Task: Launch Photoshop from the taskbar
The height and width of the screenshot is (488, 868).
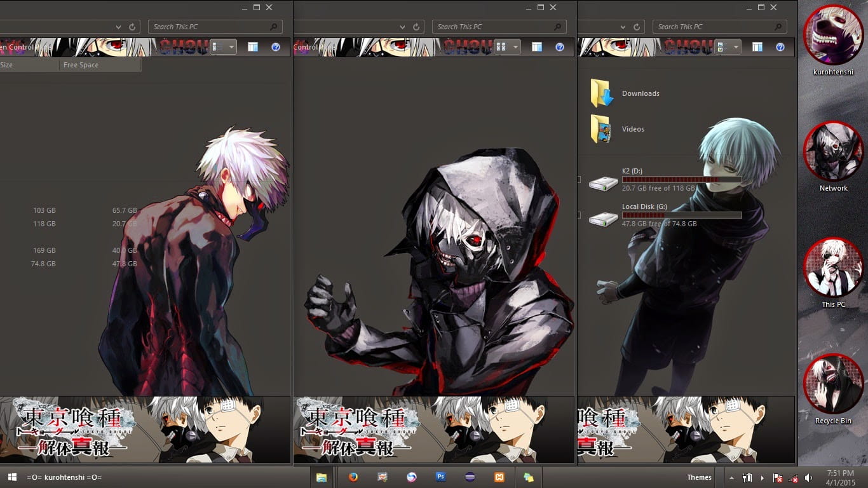Action: click(440, 477)
